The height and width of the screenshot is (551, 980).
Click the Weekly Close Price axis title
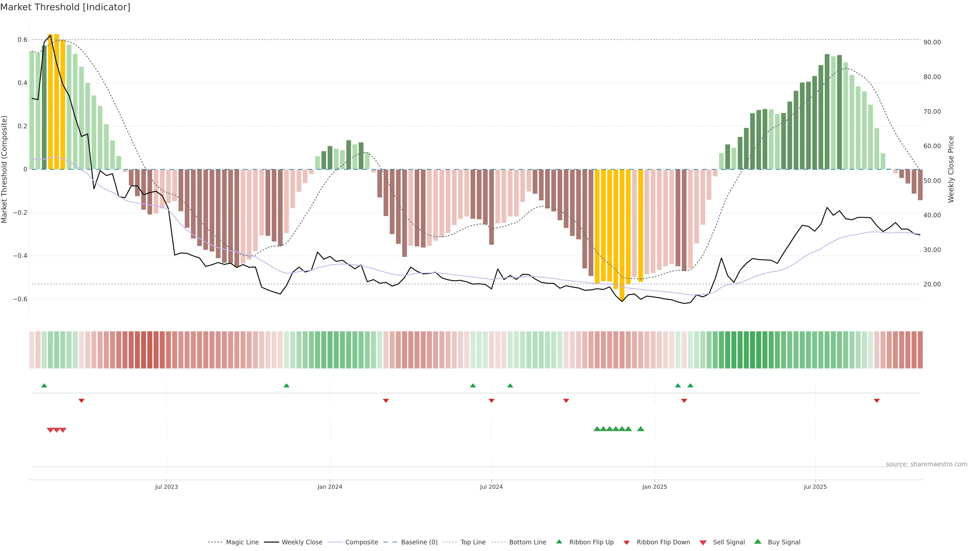(x=951, y=169)
